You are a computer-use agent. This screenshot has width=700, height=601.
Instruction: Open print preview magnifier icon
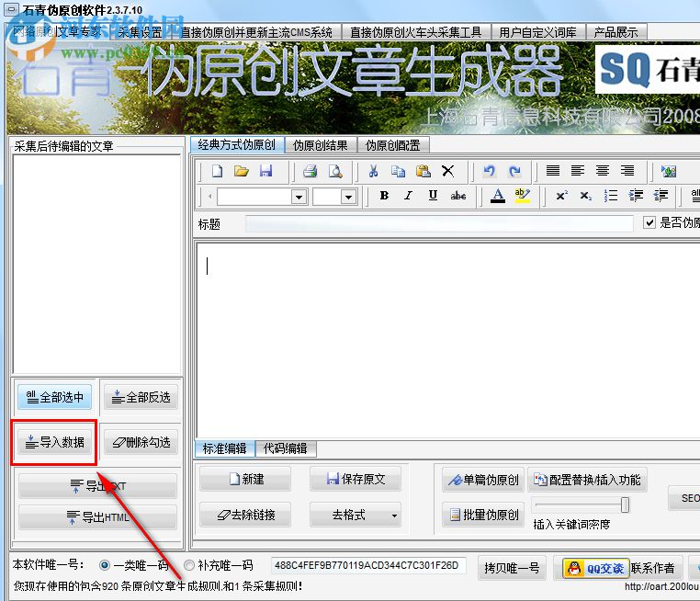pos(335,171)
